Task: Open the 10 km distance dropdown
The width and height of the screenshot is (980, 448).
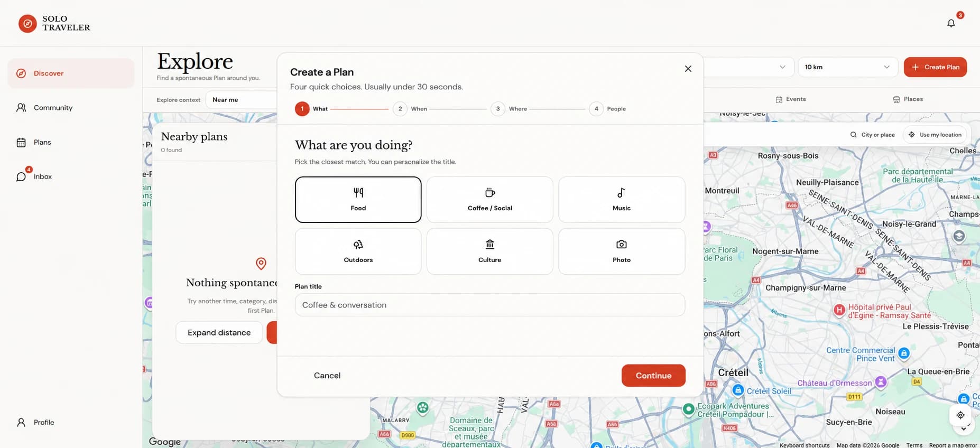Action: point(847,67)
